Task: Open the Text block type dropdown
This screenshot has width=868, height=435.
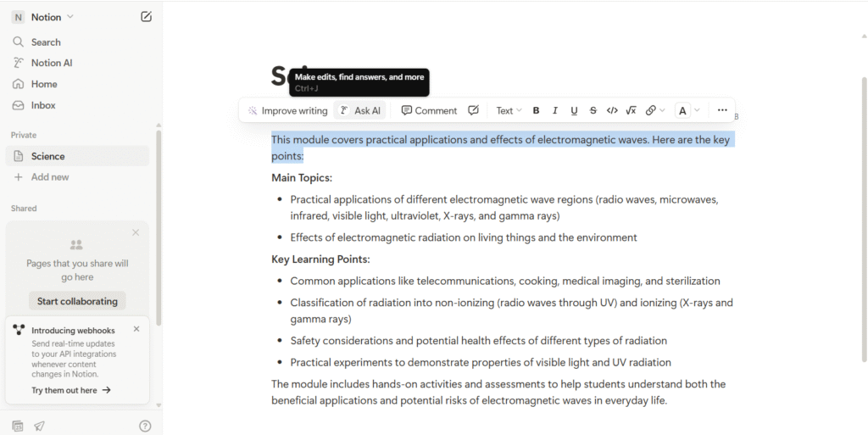Action: 509,111
